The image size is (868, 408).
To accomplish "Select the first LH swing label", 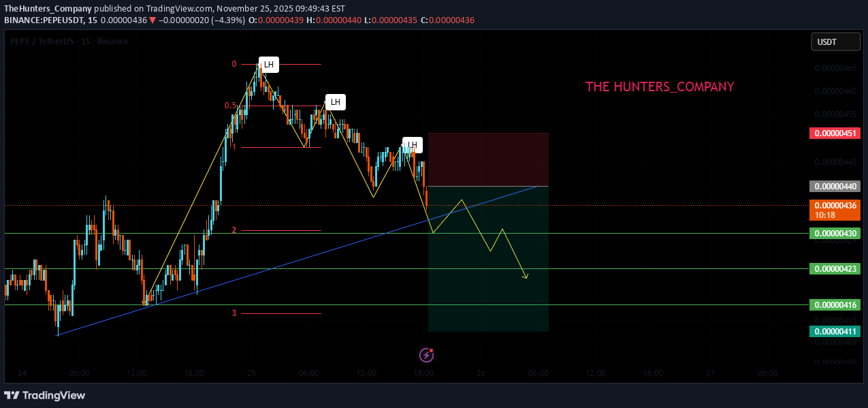I will click(268, 64).
